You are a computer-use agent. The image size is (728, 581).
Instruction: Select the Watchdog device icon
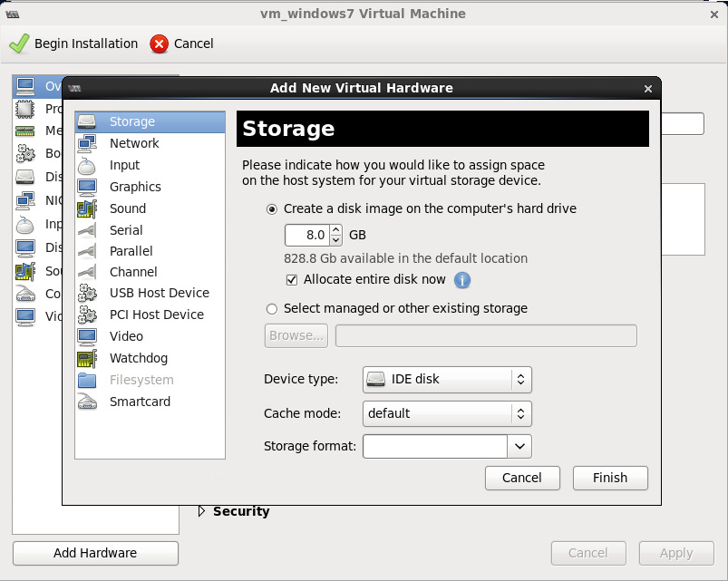(87, 358)
